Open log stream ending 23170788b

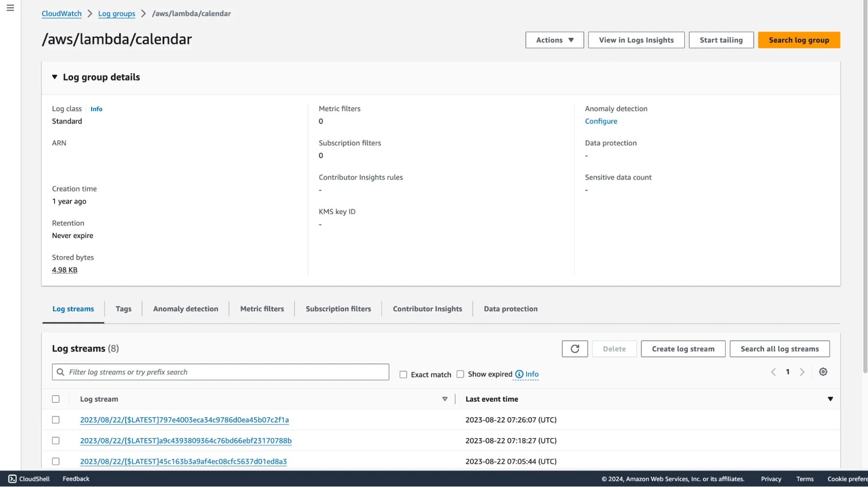(186, 441)
